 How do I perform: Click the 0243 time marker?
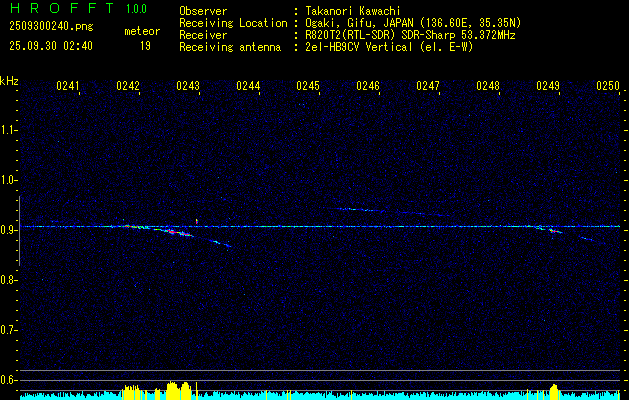pyautogui.click(x=188, y=87)
